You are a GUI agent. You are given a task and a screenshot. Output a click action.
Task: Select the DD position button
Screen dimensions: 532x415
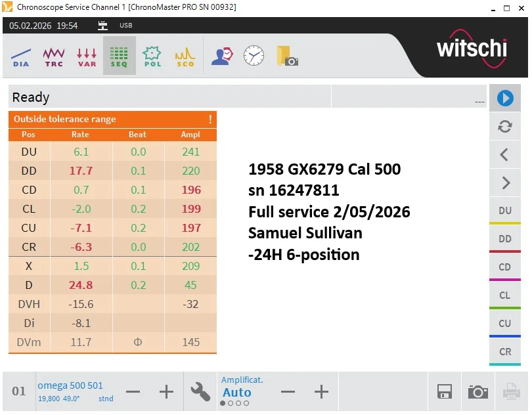(504, 239)
